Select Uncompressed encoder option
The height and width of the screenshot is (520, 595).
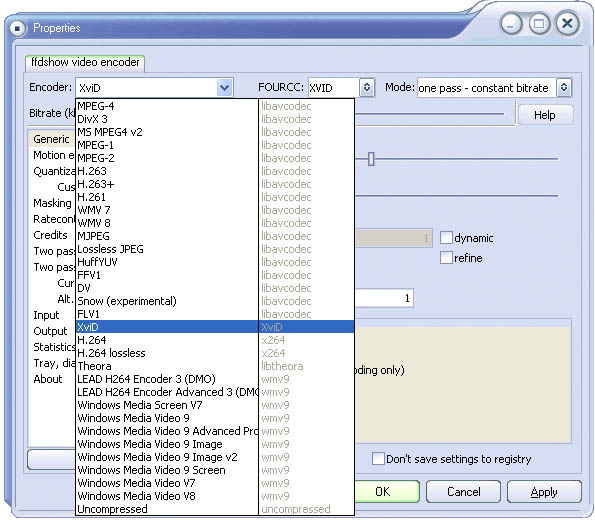(x=215, y=509)
